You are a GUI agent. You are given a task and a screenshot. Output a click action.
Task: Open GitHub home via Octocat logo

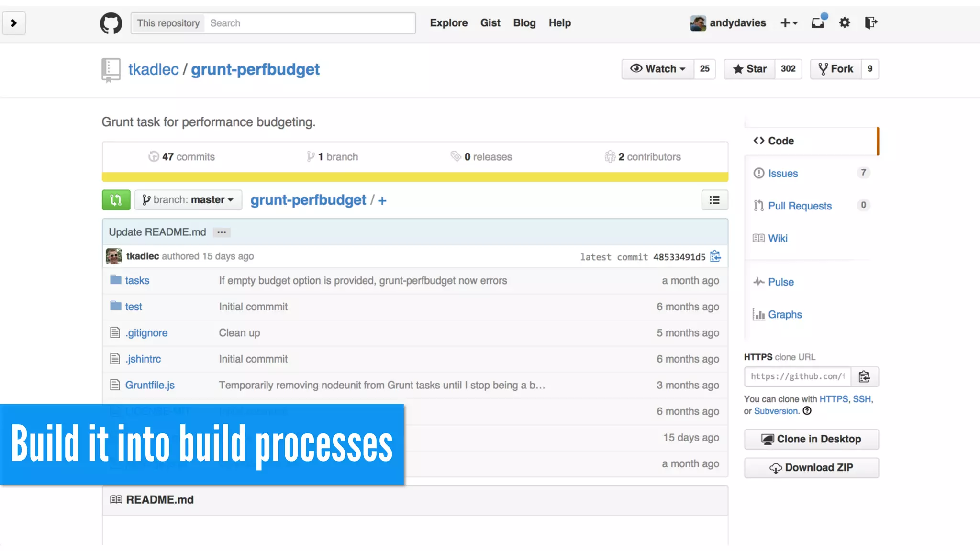point(111,23)
